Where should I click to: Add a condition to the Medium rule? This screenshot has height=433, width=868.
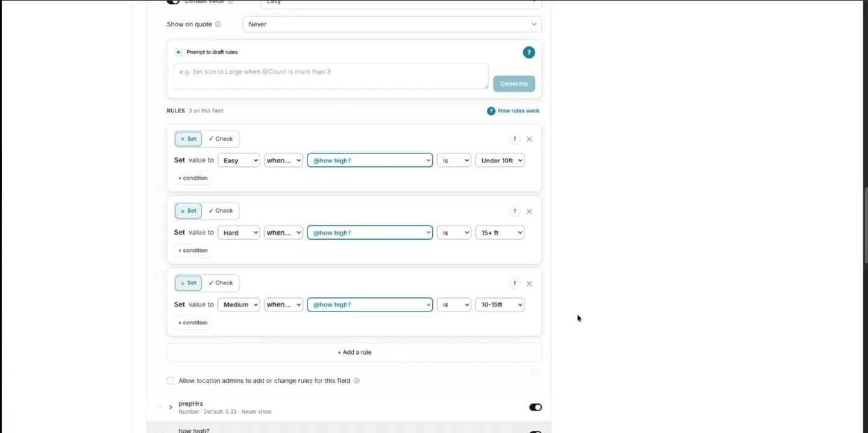point(193,323)
